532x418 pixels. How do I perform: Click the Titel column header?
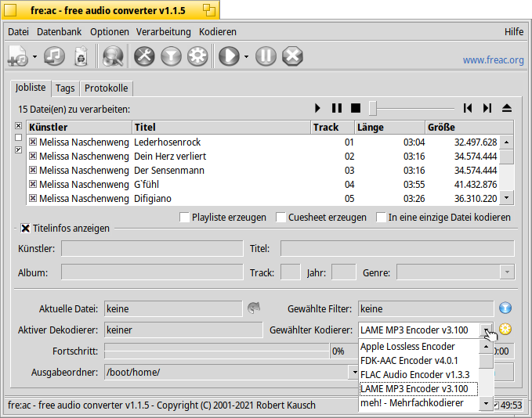pyautogui.click(x=219, y=128)
